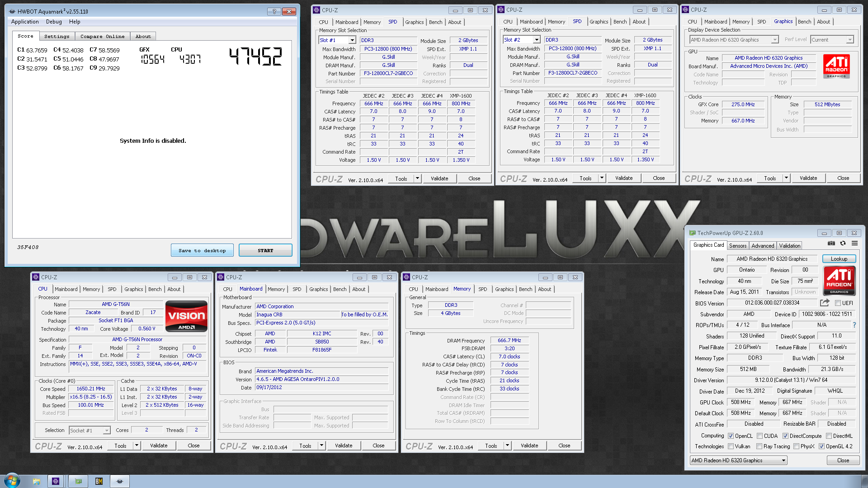
Task: Click the CPU-Z taskbar icon
Action: coord(56,481)
